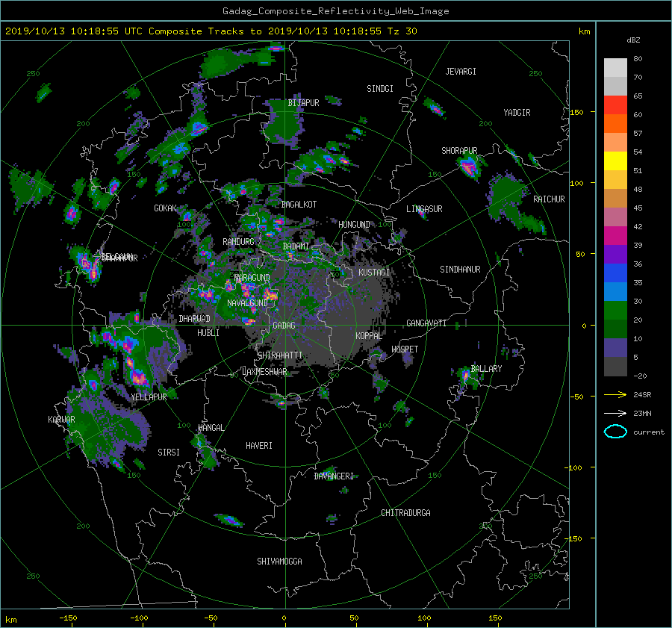Screen dimensions: 672x628
Task: Select the purple 39 dBZ color swatch
Action: (x=615, y=254)
